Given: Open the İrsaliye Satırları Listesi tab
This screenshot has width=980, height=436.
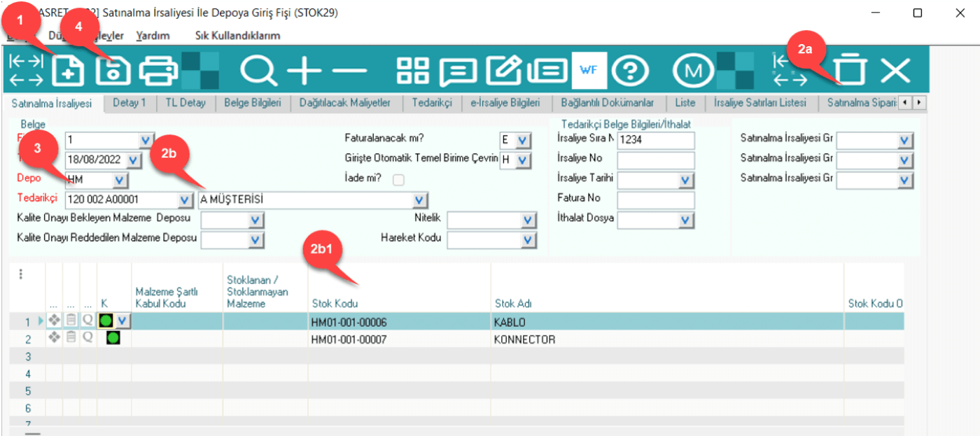Looking at the screenshot, I should (x=760, y=103).
